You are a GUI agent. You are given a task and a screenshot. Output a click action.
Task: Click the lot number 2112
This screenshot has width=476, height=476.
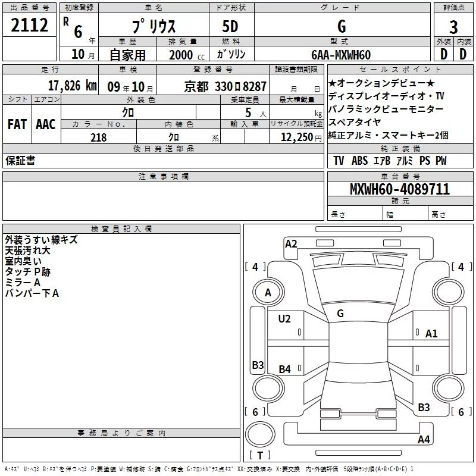29,25
